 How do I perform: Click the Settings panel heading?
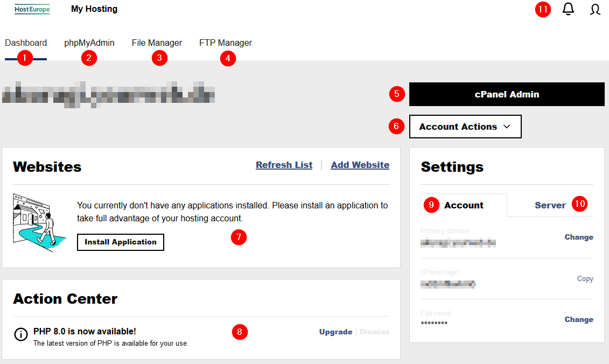[452, 167]
